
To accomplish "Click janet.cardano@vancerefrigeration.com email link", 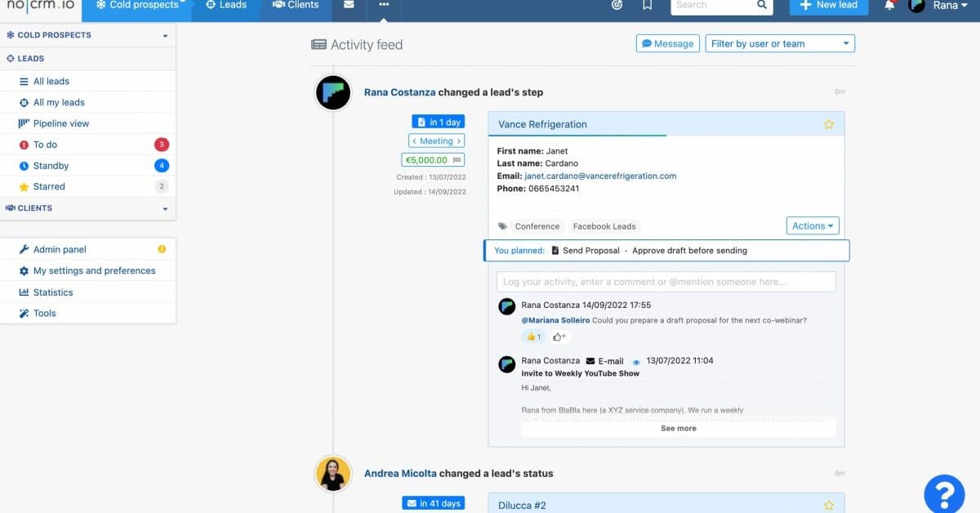I will point(600,176).
